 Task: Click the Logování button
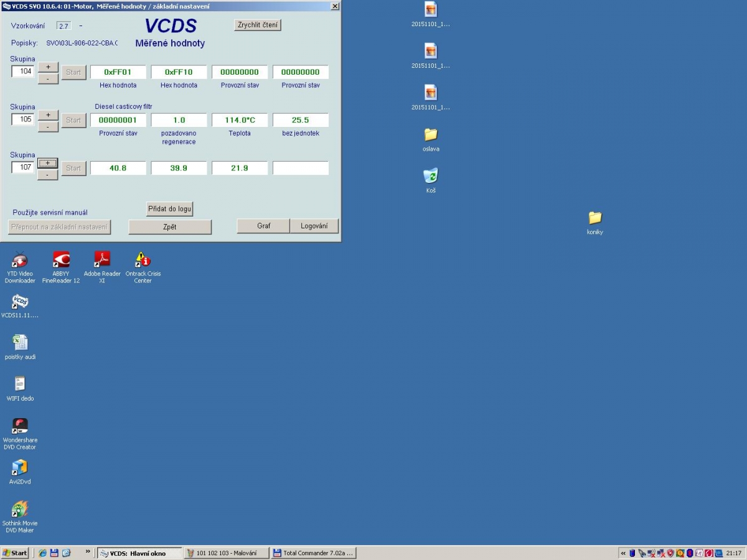[314, 226]
